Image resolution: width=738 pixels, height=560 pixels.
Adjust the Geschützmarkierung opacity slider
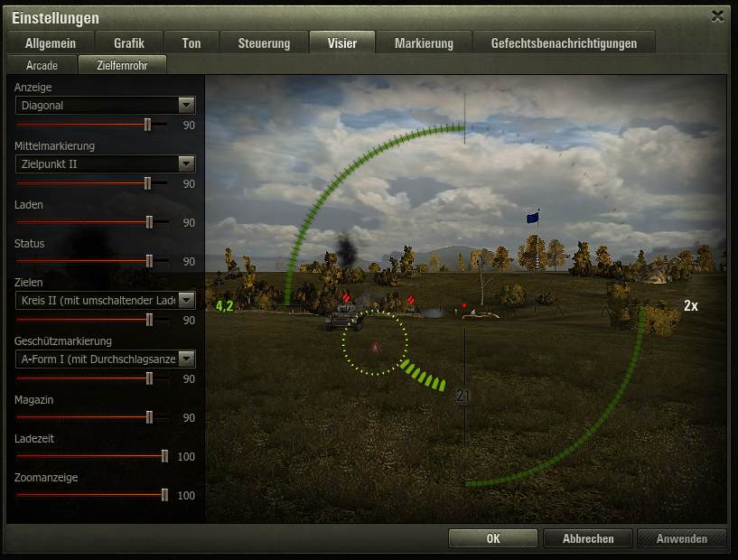tap(92, 378)
